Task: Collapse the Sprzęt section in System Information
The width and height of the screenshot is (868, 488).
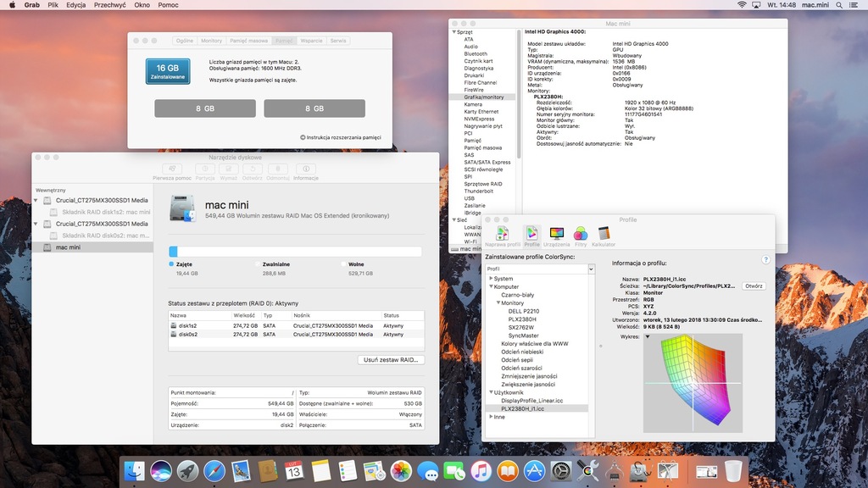Action: [454, 32]
